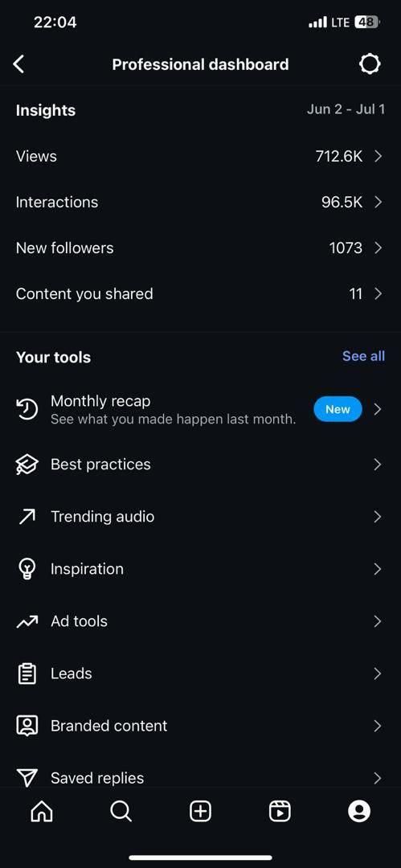Expand Interactions via its chevron
The height and width of the screenshot is (868, 401).
378,203
